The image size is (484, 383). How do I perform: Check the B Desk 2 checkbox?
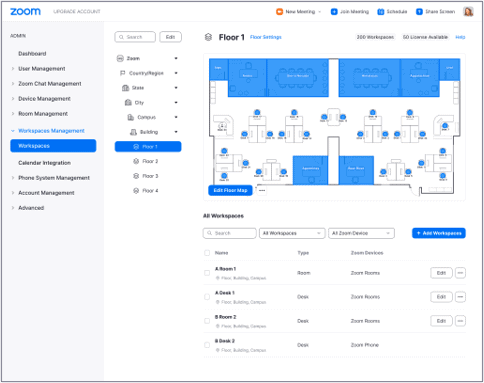coord(207,345)
